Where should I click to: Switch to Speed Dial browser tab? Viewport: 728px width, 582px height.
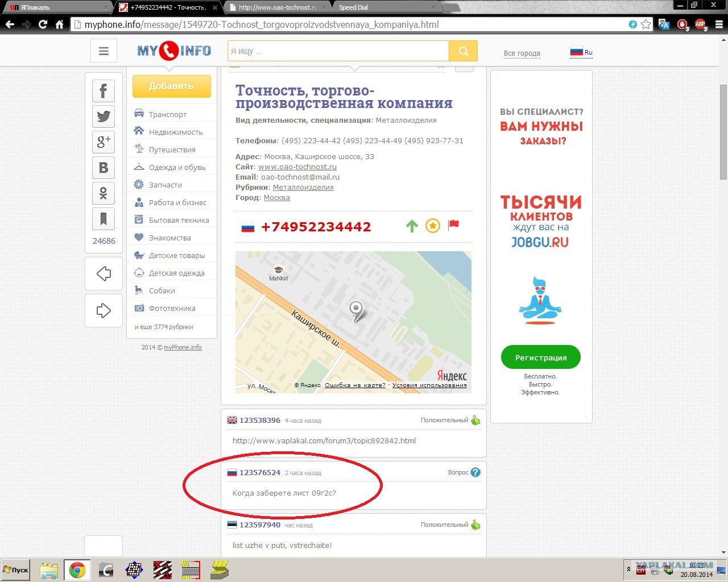click(387, 7)
